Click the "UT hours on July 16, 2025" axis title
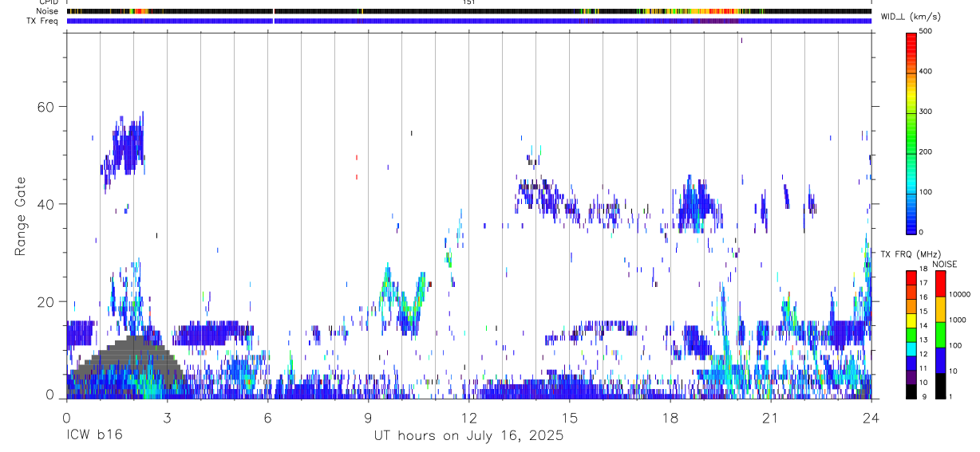The width and height of the screenshot is (980, 452). click(x=469, y=436)
